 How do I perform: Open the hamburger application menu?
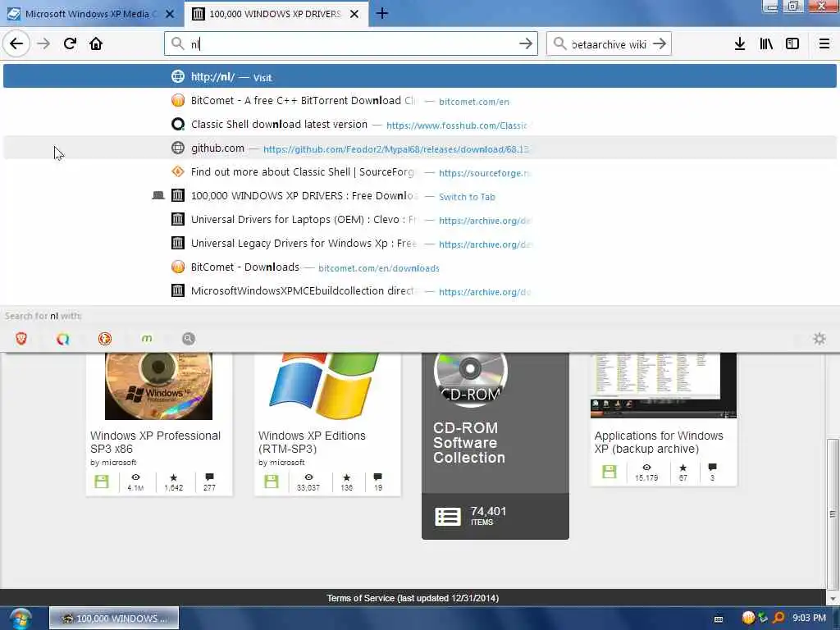click(824, 44)
